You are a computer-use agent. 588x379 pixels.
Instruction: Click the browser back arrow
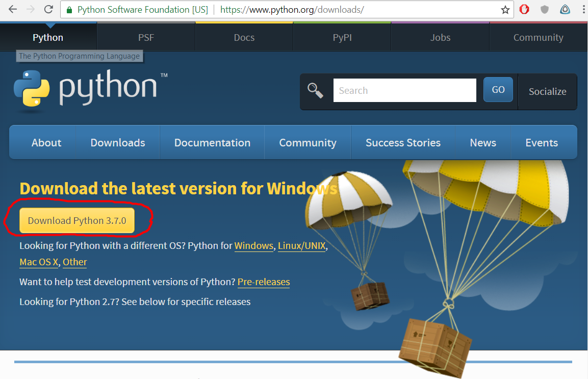pyautogui.click(x=13, y=9)
